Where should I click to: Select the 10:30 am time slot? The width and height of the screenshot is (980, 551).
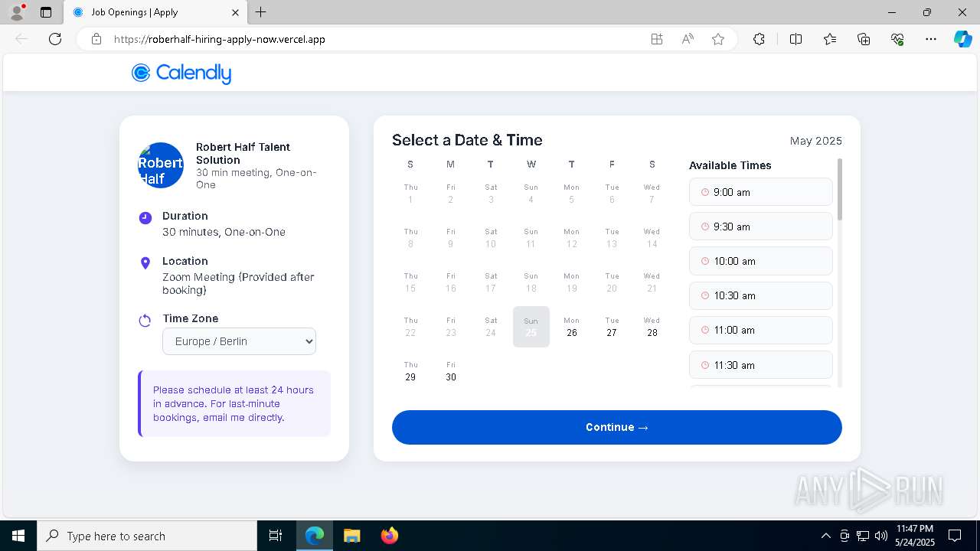coord(760,295)
